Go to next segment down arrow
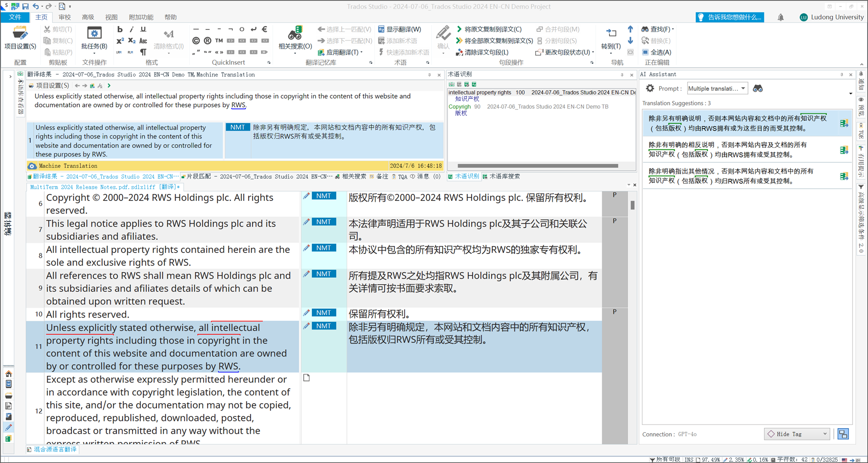This screenshot has width=868, height=463. tap(630, 41)
